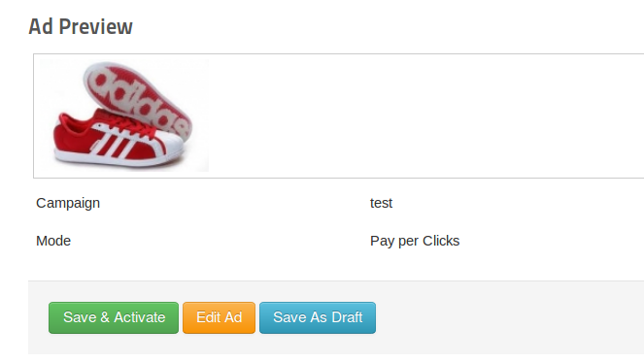Click the word "Draft" on blue button

pyautogui.click(x=347, y=317)
